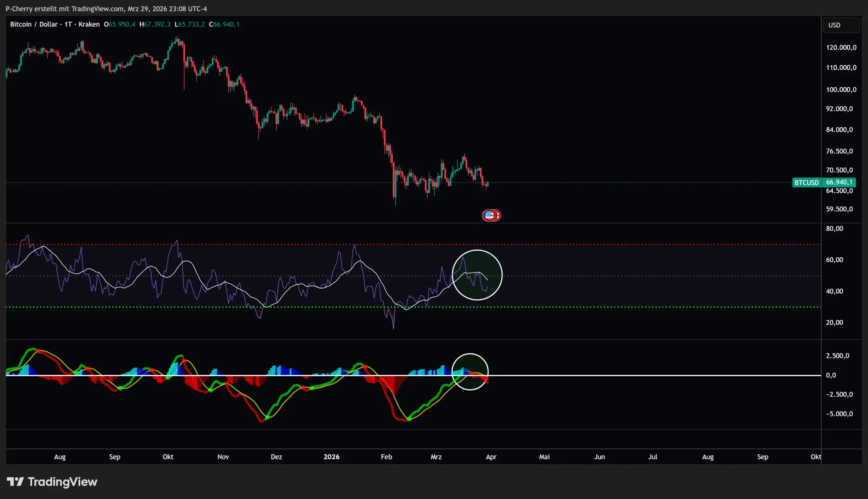Image resolution: width=868 pixels, height=499 pixels.
Task: Open the 1T timeframe option in legend
Action: point(67,24)
